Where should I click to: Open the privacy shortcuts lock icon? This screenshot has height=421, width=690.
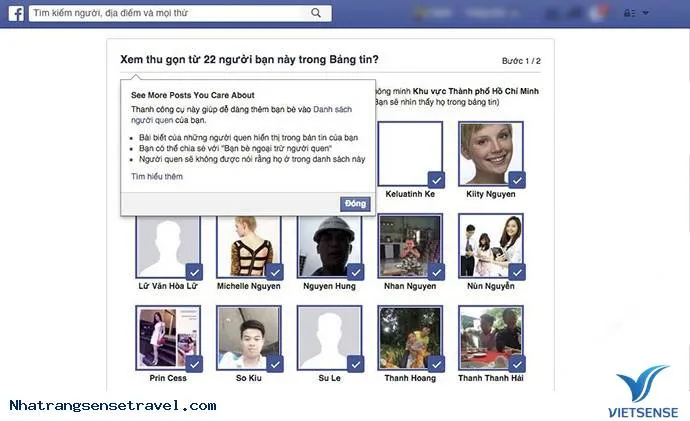point(629,13)
